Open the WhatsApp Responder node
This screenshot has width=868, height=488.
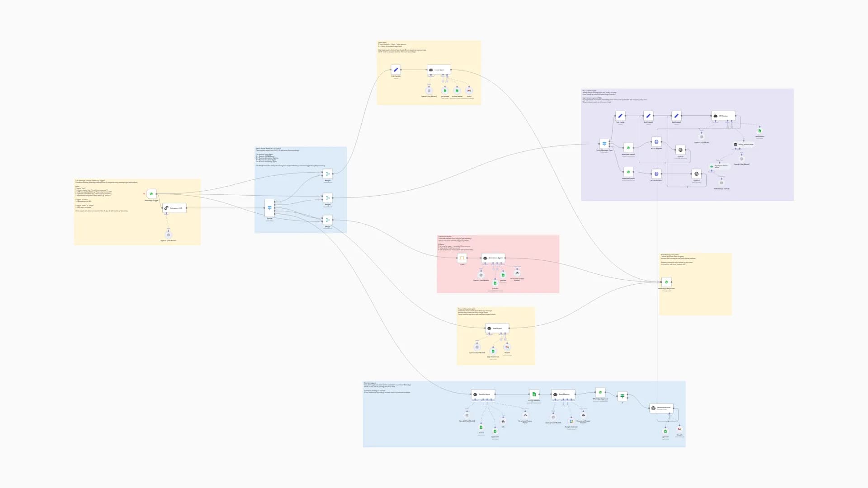click(x=666, y=282)
